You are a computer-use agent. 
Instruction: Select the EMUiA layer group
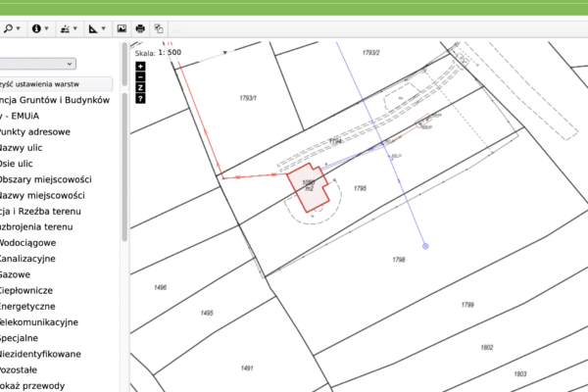click(20, 116)
